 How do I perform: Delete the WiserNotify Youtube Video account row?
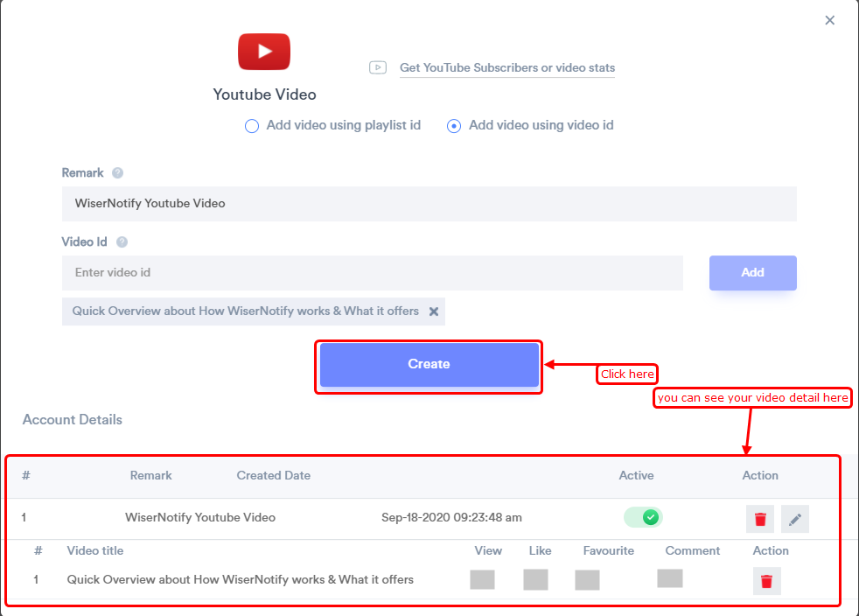(x=760, y=519)
